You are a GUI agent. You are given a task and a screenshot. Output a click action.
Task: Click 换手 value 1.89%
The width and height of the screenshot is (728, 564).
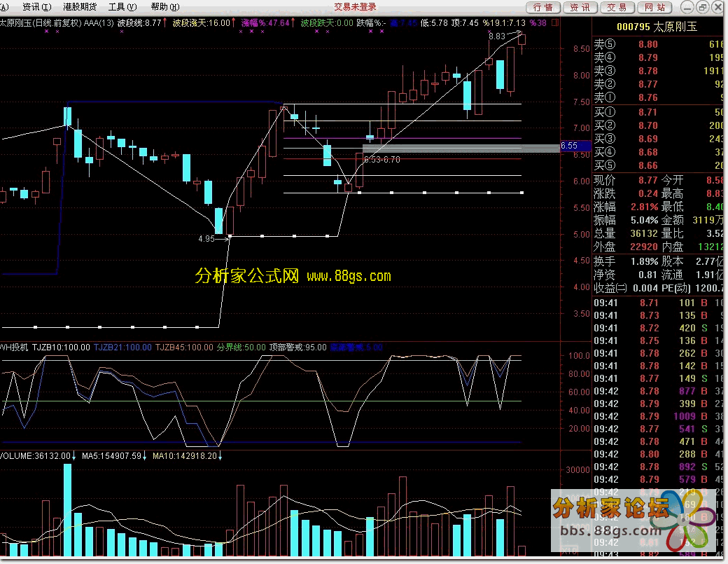[645, 261]
